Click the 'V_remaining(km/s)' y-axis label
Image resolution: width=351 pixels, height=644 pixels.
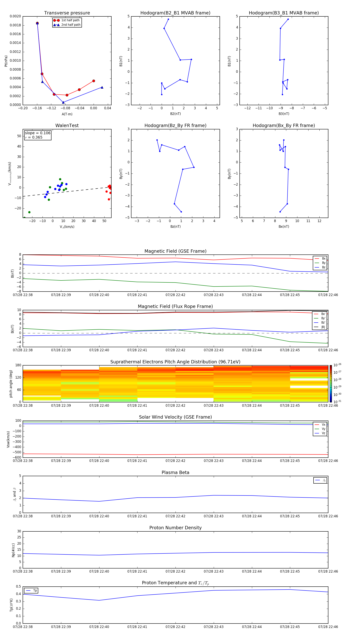[x=10, y=173]
